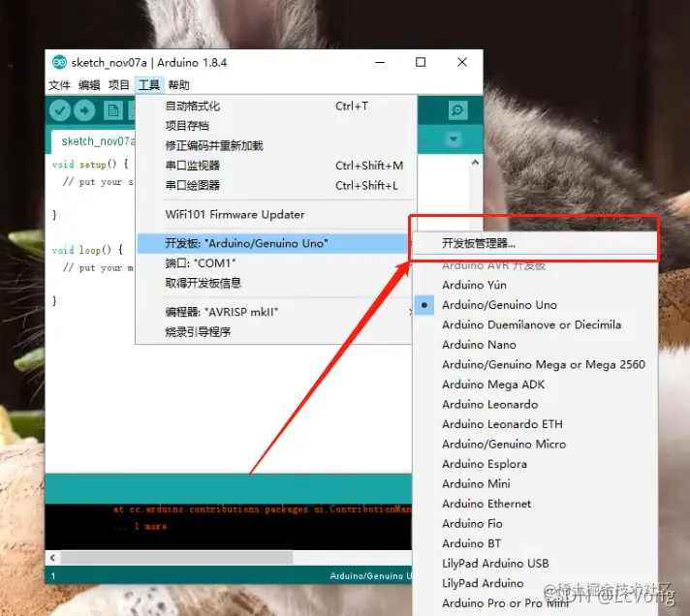Select Arduino/Genuino Uno board
690x616 pixels.
[535, 305]
